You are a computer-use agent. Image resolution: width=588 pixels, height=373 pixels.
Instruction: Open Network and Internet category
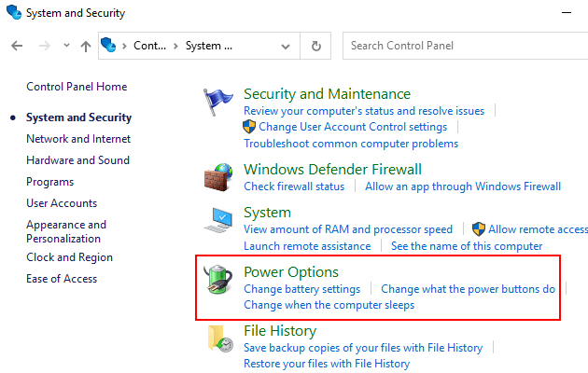pyautogui.click(x=78, y=139)
